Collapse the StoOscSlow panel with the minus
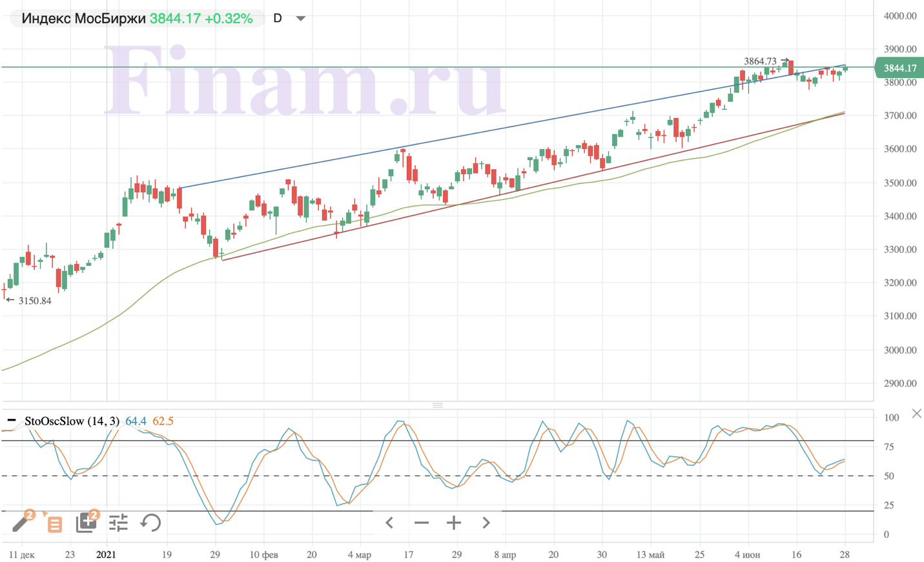Viewport: 924px width, 562px height. [x=11, y=420]
